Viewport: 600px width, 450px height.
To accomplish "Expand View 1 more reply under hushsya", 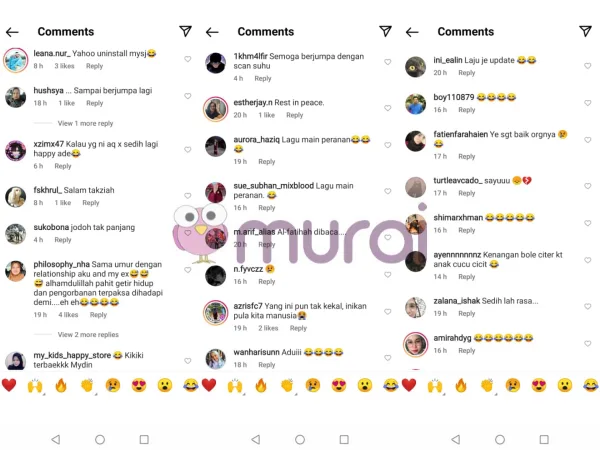I will tap(85, 123).
